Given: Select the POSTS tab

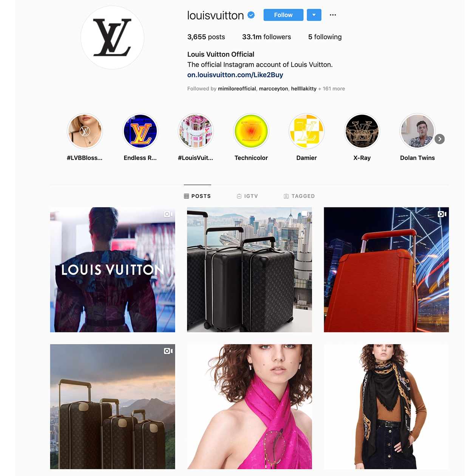Looking at the screenshot, I should (x=197, y=196).
